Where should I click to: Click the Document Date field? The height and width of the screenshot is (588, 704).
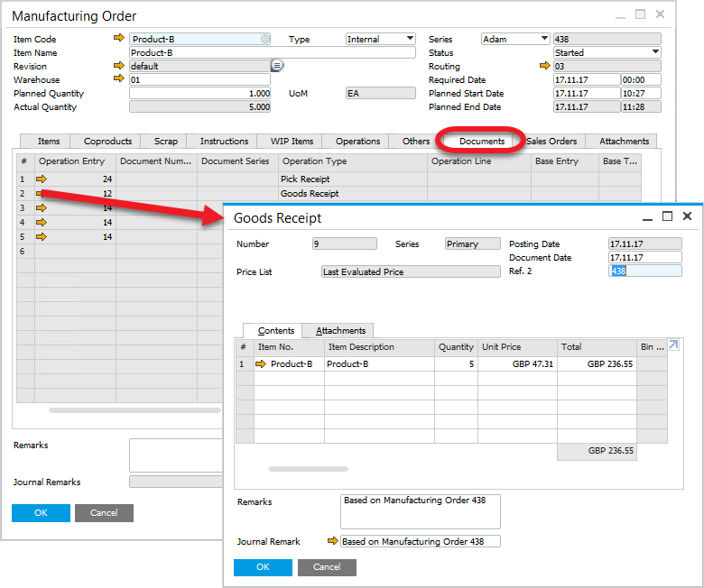[x=645, y=257]
